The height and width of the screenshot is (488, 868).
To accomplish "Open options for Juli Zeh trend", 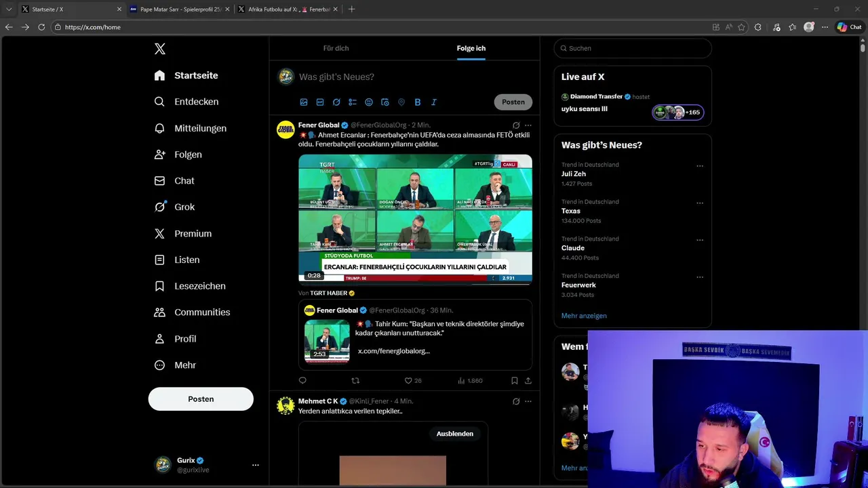I will pyautogui.click(x=700, y=166).
